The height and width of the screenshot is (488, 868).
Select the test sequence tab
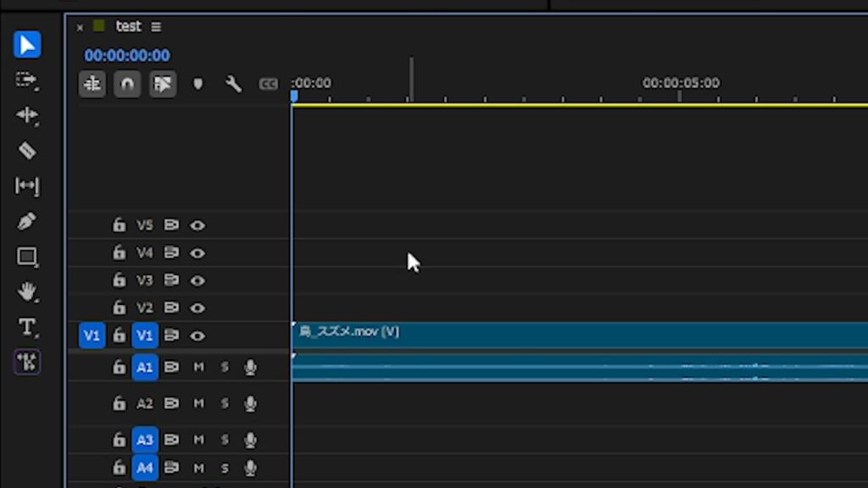click(129, 26)
